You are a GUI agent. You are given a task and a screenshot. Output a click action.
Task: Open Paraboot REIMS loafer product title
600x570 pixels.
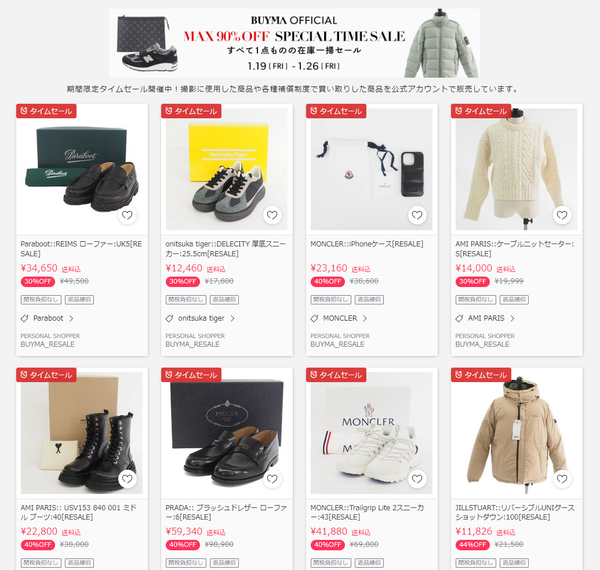click(81, 249)
